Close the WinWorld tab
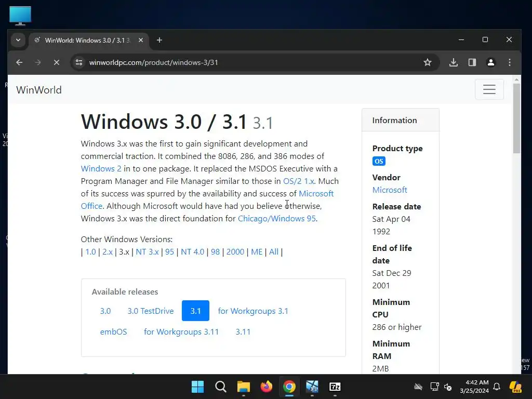The width and height of the screenshot is (532, 399). [x=141, y=40]
